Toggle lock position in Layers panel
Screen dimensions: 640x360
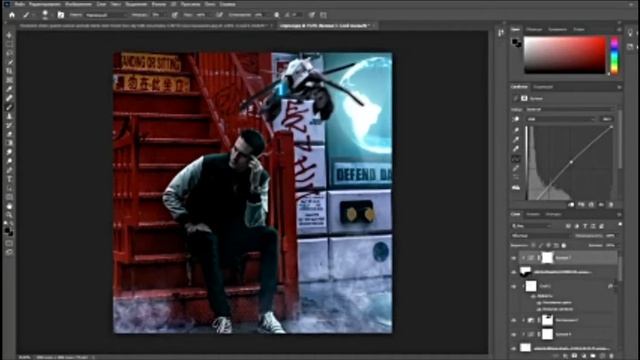(x=549, y=246)
